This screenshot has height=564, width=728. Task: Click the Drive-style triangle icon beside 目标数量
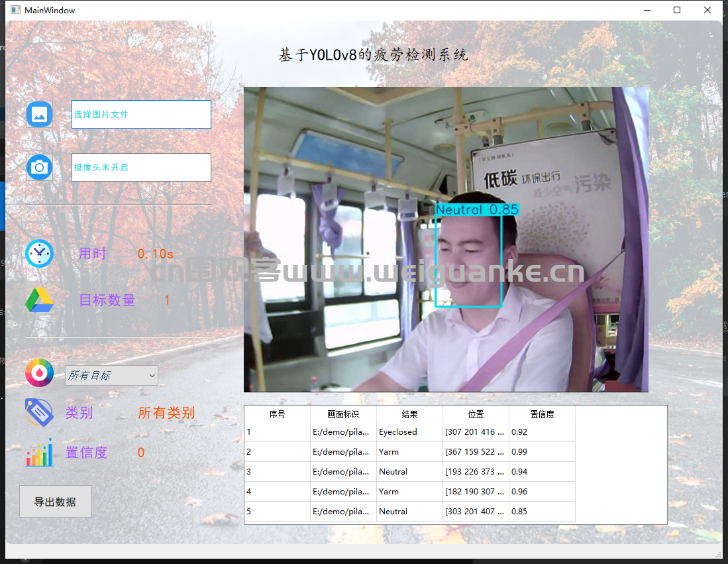tap(39, 300)
